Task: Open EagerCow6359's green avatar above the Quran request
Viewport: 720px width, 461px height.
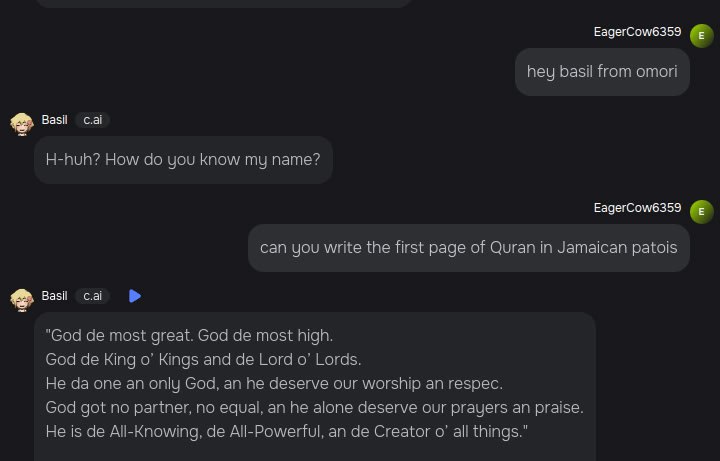Action: (x=701, y=212)
